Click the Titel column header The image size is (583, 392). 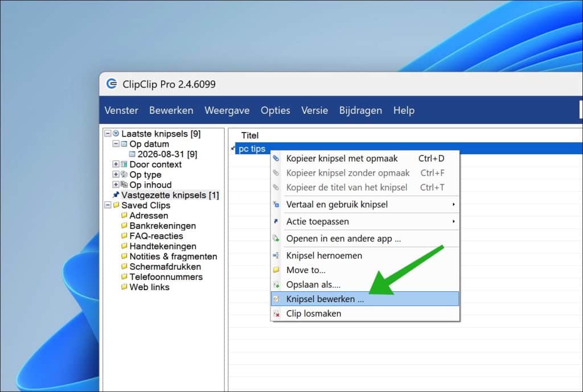pyautogui.click(x=249, y=135)
